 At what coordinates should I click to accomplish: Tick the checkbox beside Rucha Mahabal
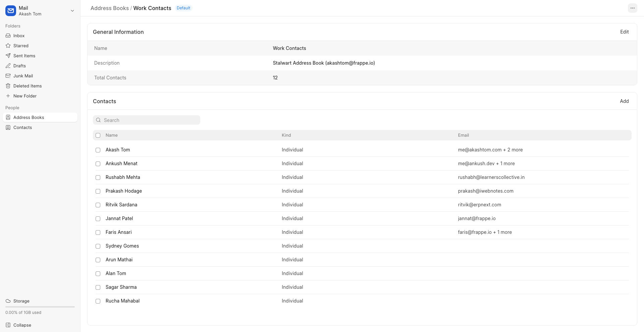click(98, 301)
